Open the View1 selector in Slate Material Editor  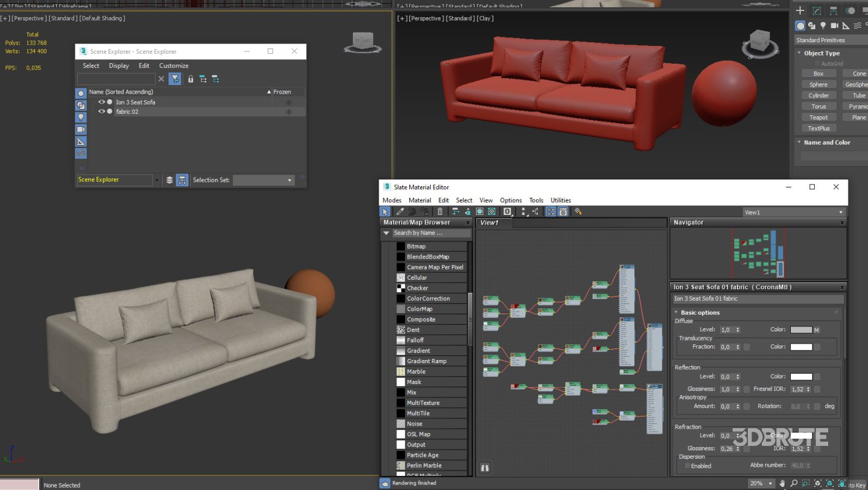coord(793,211)
